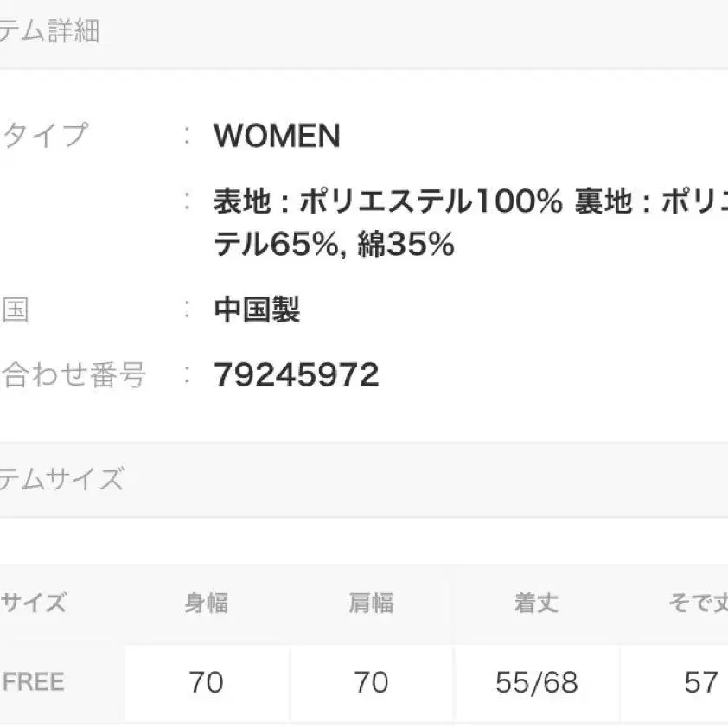Click the アイテム詳細 section header

pos(50,32)
